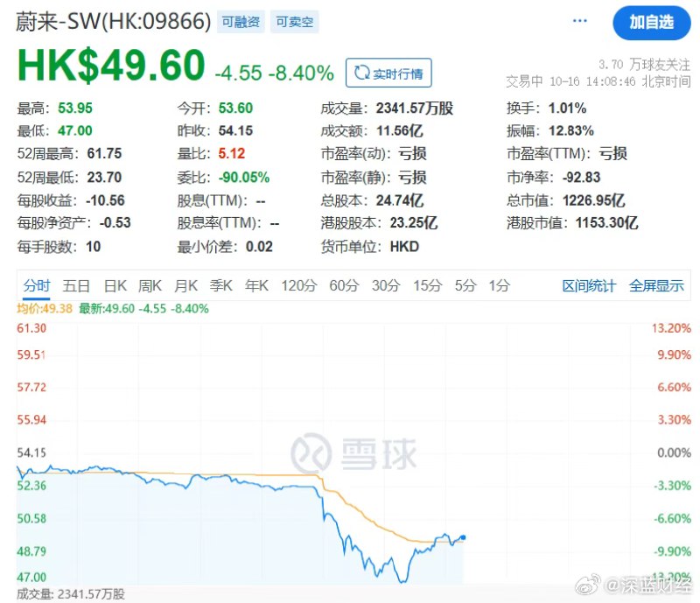Click the 加自选 button
The height and width of the screenshot is (603, 700).
click(x=651, y=23)
